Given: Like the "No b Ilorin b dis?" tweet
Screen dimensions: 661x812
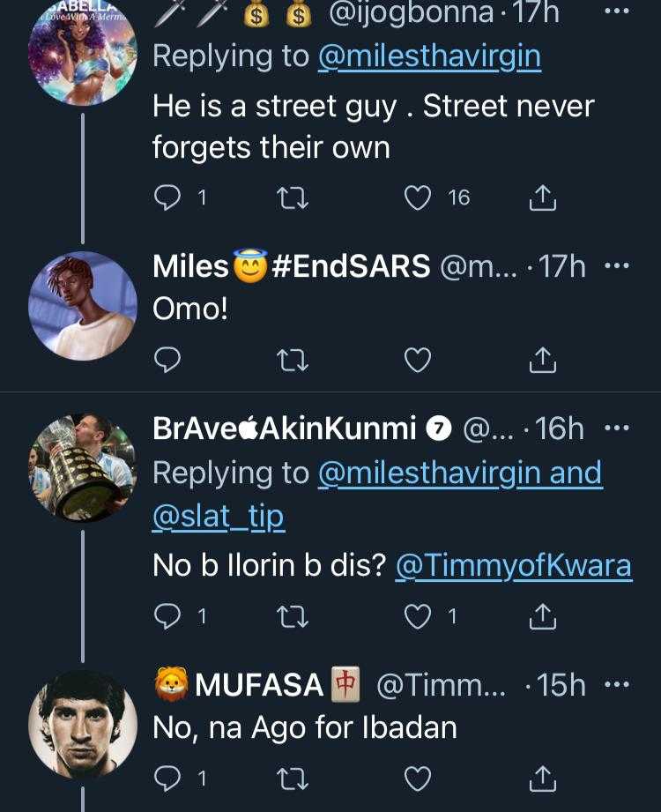Looking at the screenshot, I should pos(417,616).
